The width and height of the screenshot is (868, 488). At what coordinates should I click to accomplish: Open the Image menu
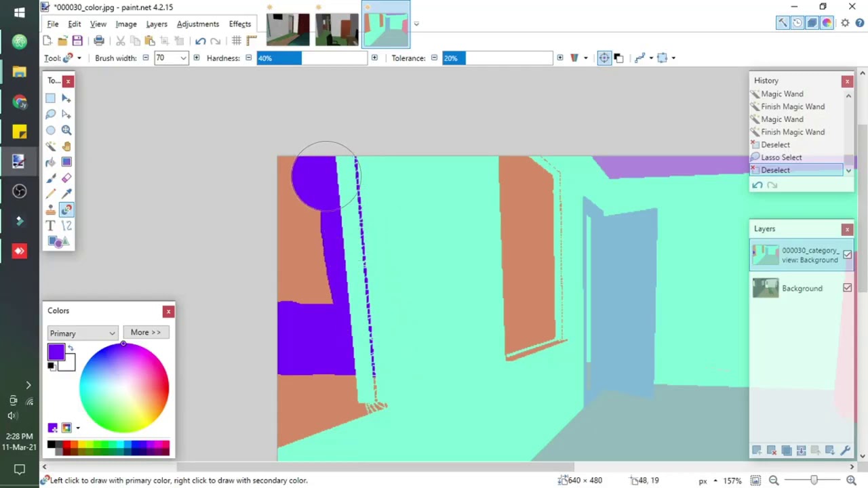point(126,24)
